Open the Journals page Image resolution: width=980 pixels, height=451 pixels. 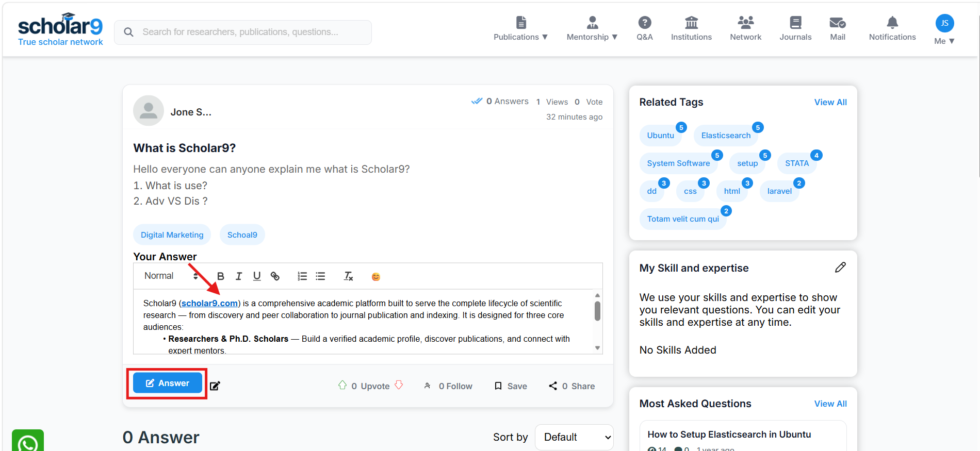795,29
